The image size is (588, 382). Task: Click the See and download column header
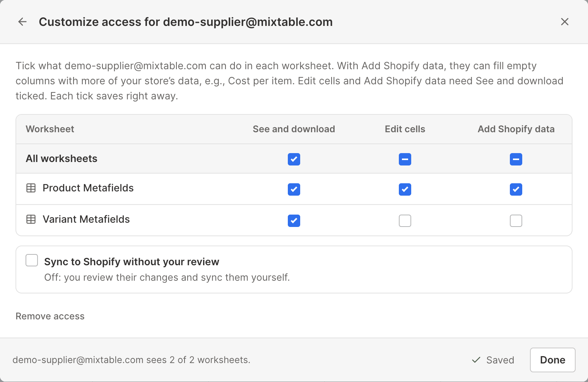(x=294, y=129)
